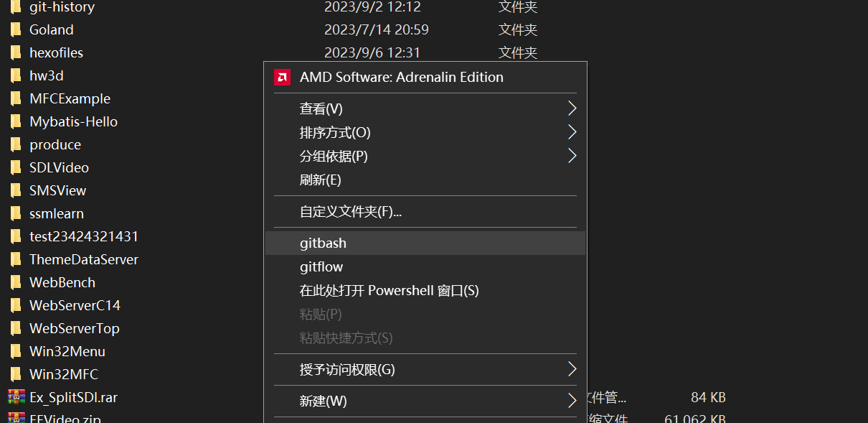Click the Goland folder icon
Viewport: 868px width, 423px height.
coord(16,29)
